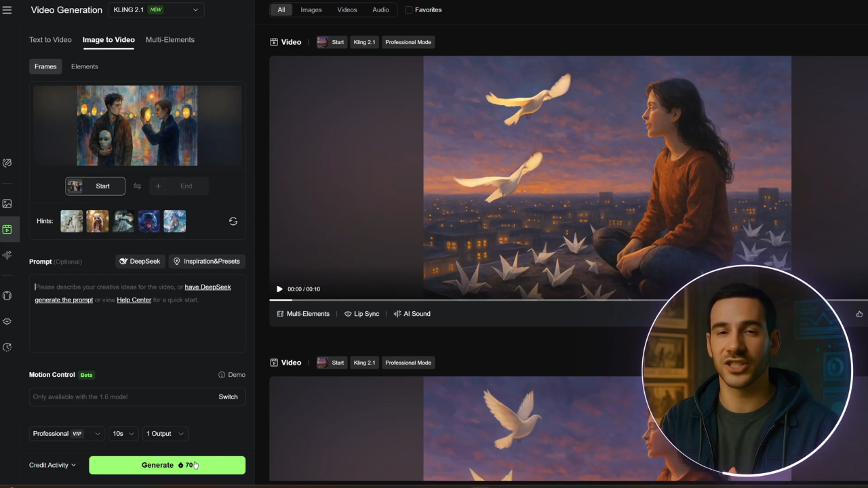
Task: Select the Frames sub-tab
Action: (45, 66)
